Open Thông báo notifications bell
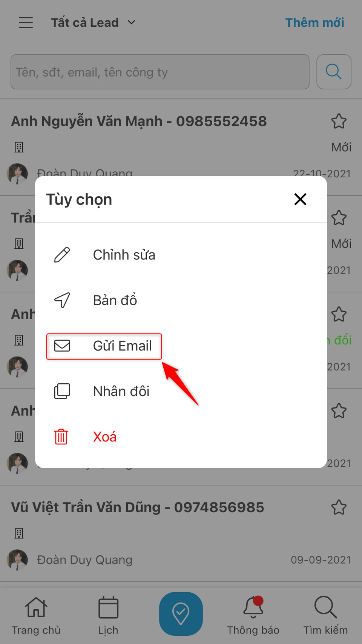This screenshot has height=644, width=362. click(253, 616)
